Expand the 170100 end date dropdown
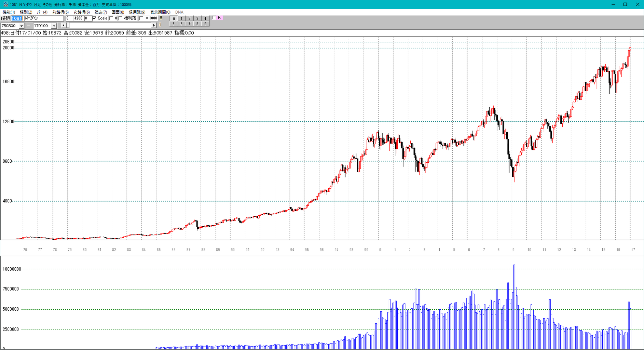644x350 pixels. (x=54, y=26)
